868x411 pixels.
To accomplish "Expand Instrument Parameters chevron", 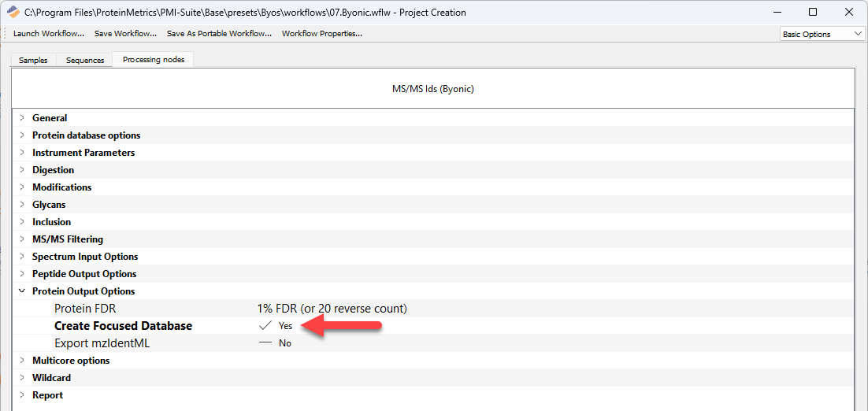I will 21,152.
